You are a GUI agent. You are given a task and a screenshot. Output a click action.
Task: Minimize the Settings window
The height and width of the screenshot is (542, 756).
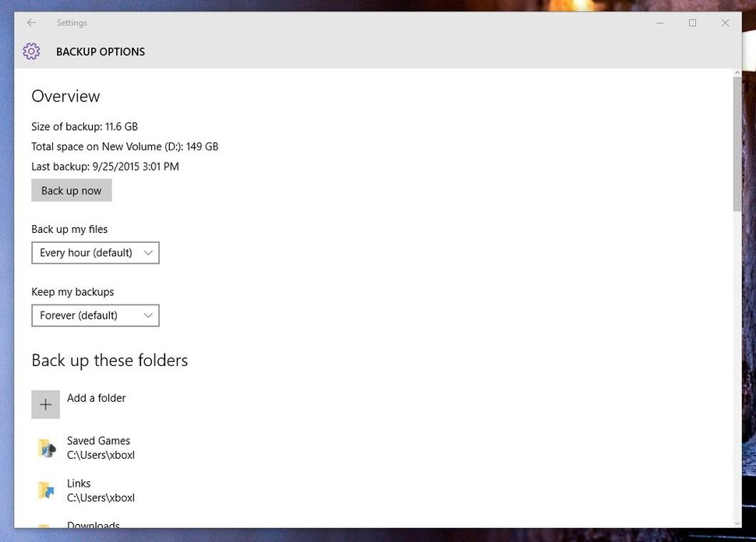point(659,23)
